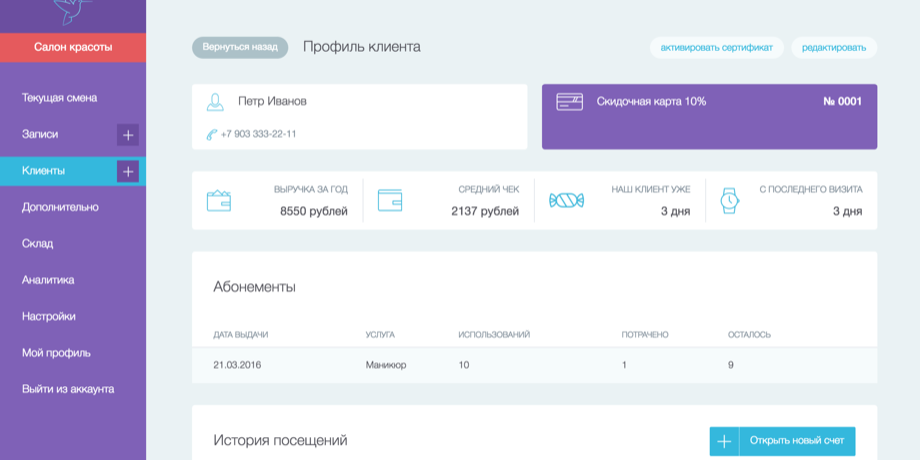
Task: Click the uses value 10 in subscription row
Action: (x=464, y=365)
